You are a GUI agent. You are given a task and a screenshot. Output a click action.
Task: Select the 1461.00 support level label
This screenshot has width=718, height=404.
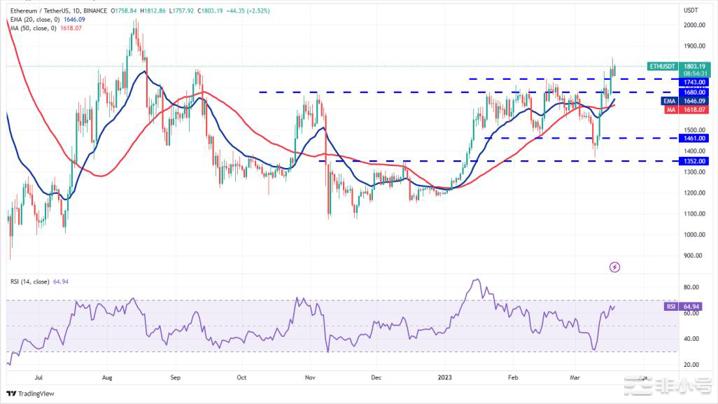692,138
